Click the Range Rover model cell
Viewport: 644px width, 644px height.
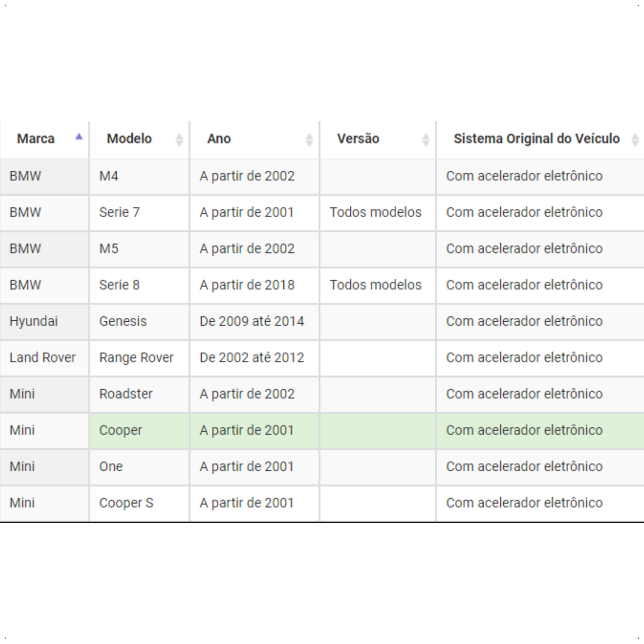139,358
